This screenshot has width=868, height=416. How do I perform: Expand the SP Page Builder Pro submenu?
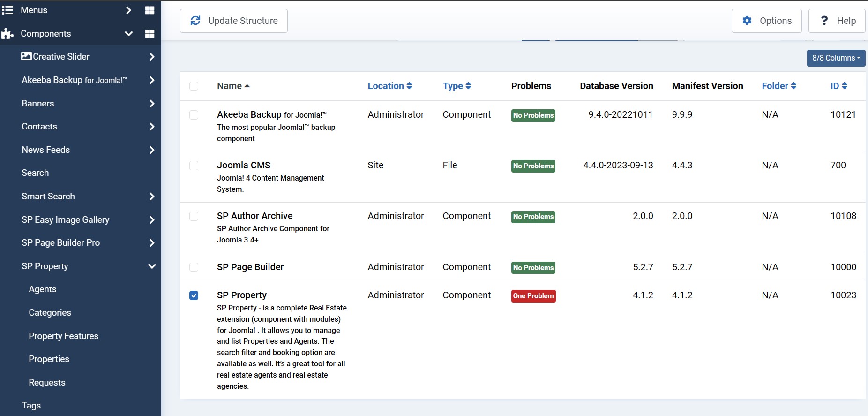151,243
